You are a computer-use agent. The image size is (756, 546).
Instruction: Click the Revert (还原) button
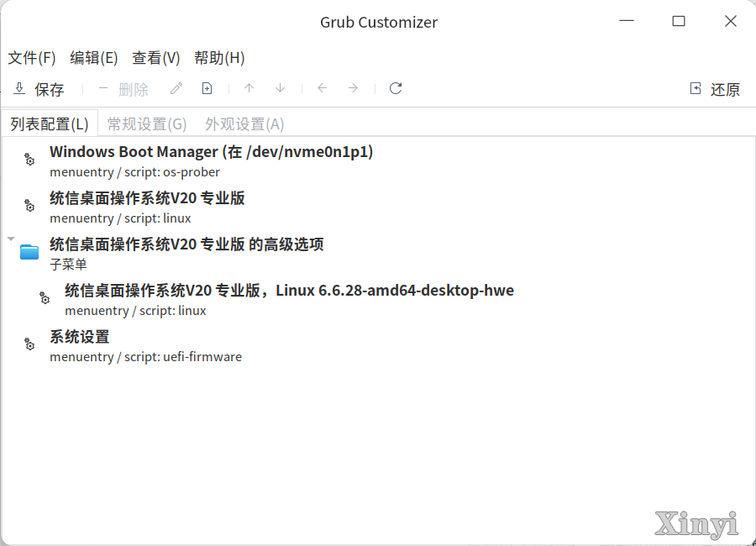(x=716, y=89)
